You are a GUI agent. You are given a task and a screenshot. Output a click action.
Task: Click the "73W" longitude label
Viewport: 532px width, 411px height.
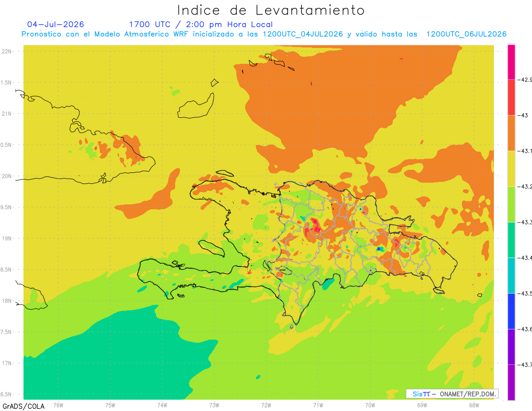(x=214, y=405)
